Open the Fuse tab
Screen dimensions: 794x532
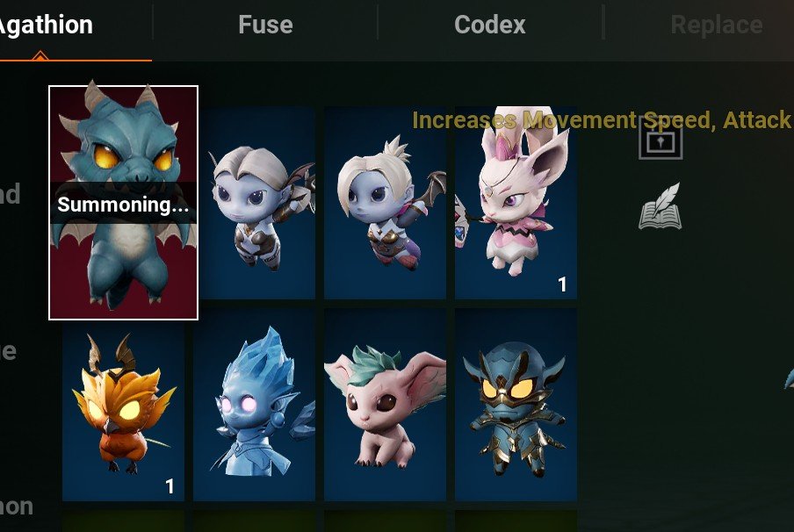pos(265,25)
